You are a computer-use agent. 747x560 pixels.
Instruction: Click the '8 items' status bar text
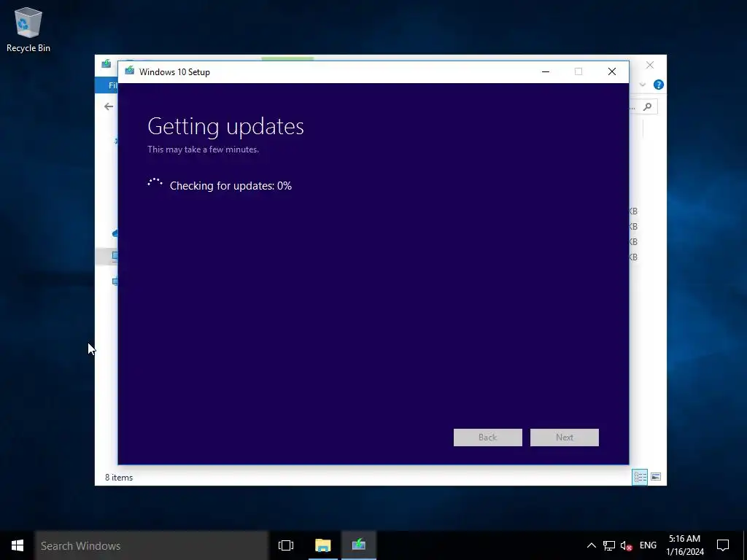click(x=119, y=477)
